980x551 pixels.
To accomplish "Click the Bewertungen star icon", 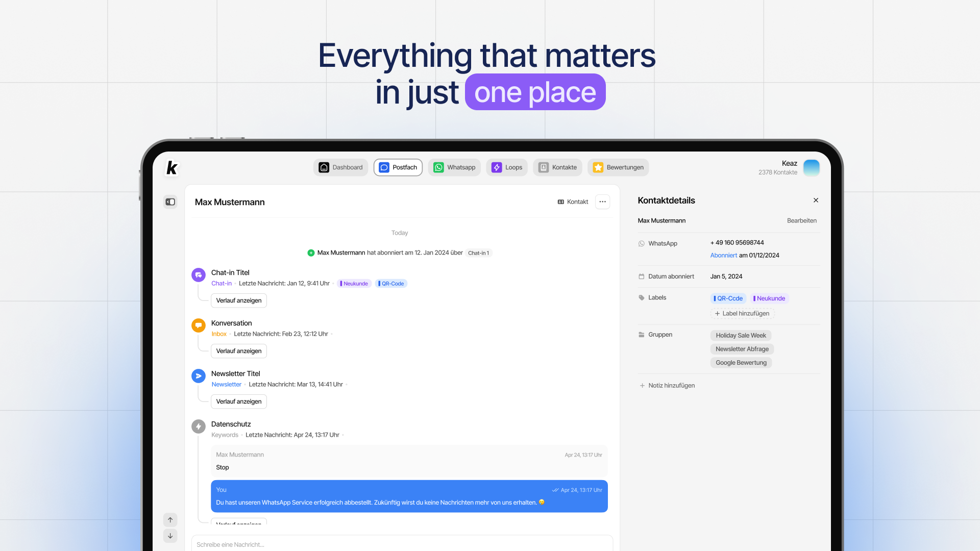I will click(598, 167).
